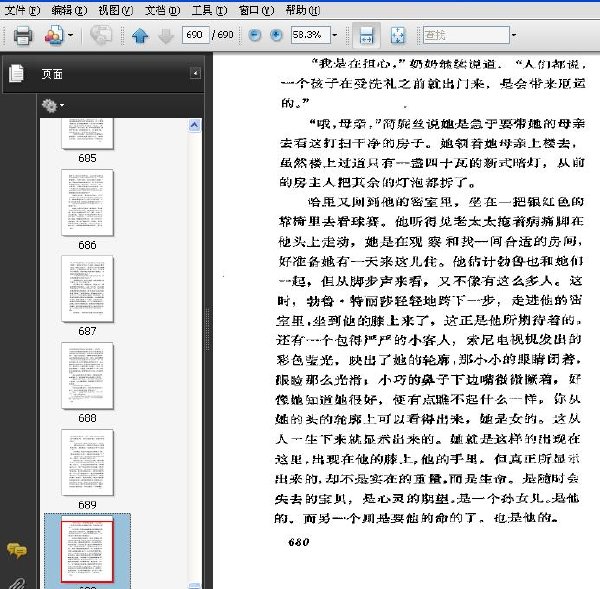Viewport: 600px width, 589px height.
Task: Open the comments panel speech bubble icon
Action: click(16, 550)
